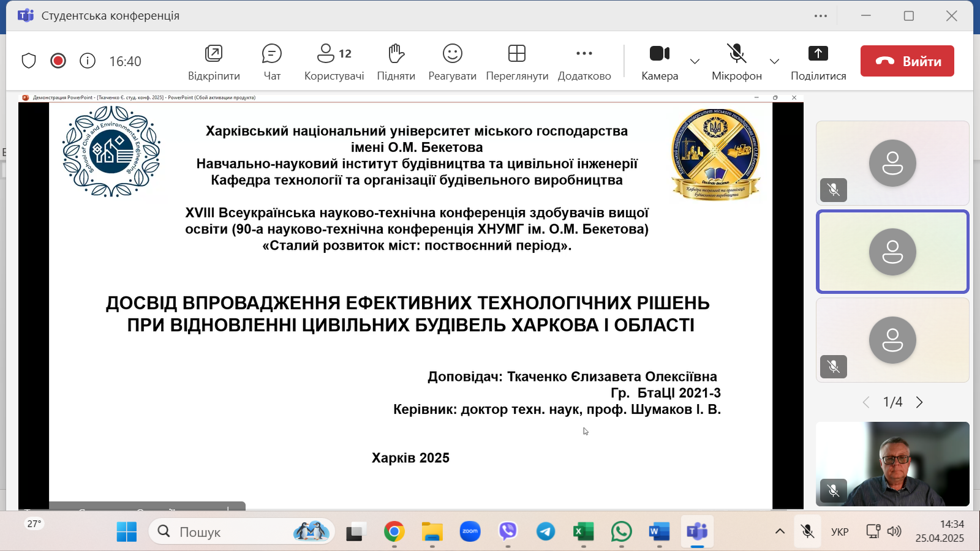Click the shared PowerPoint window minimize button

(x=756, y=97)
